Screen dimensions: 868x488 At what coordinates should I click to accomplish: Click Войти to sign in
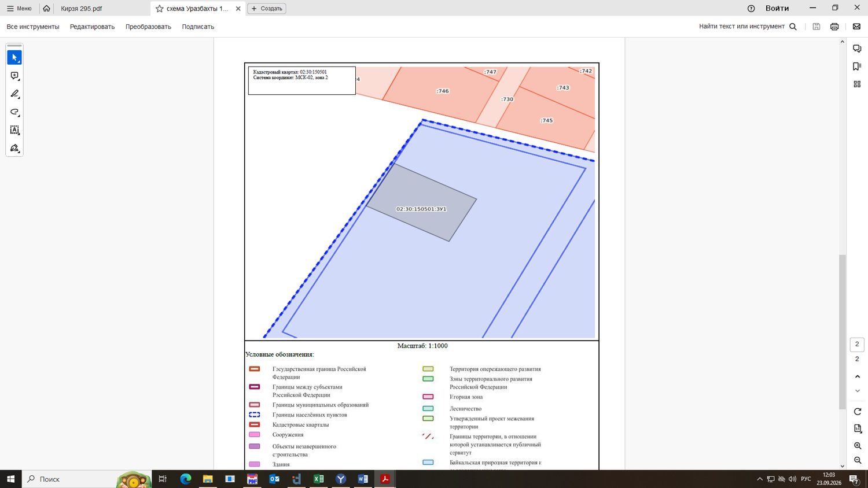(x=777, y=9)
